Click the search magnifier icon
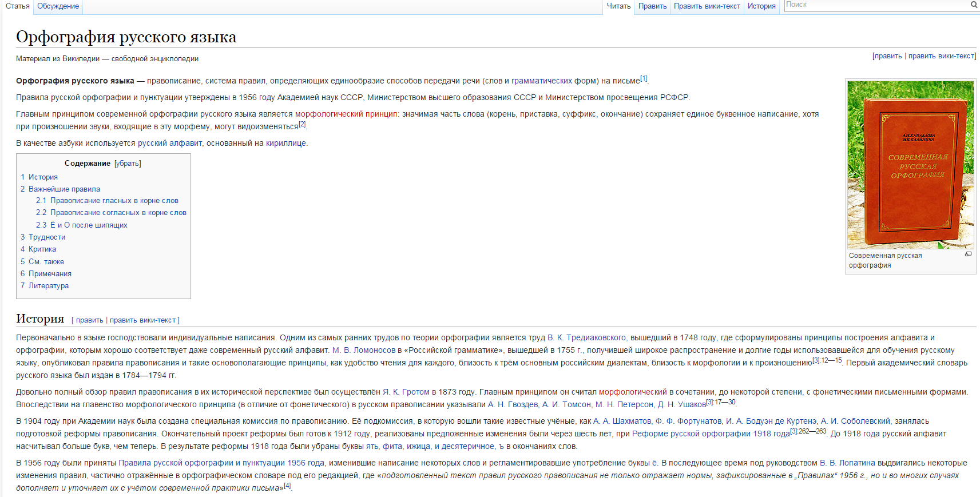This screenshot has height=497, width=980. pyautogui.click(x=974, y=5)
